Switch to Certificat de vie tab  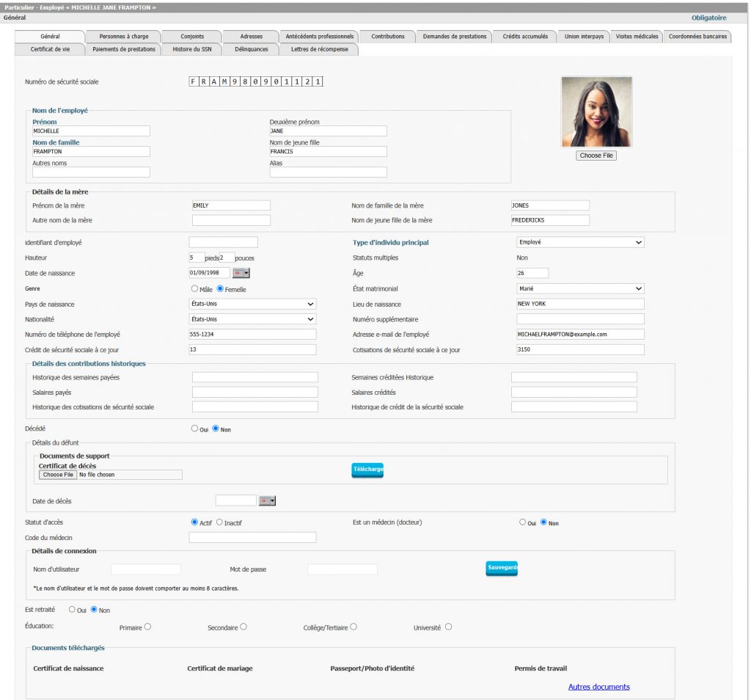click(50, 49)
